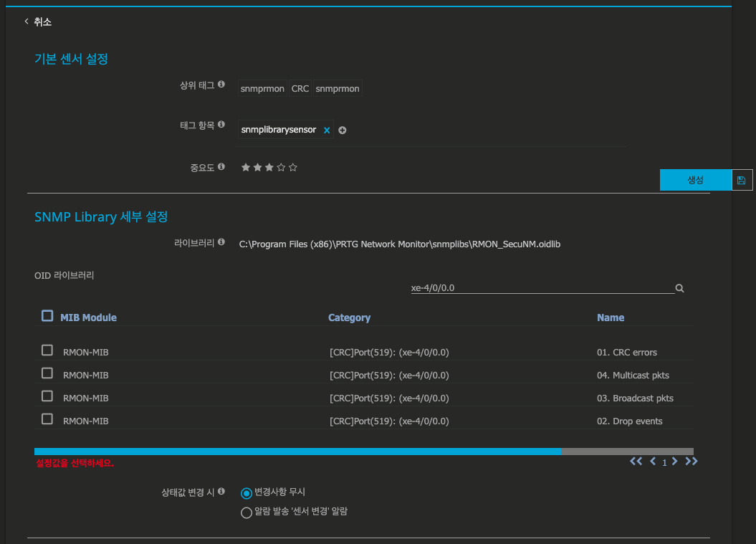Image resolution: width=756 pixels, height=544 pixels.
Task: Click page number 1
Action: (664, 462)
